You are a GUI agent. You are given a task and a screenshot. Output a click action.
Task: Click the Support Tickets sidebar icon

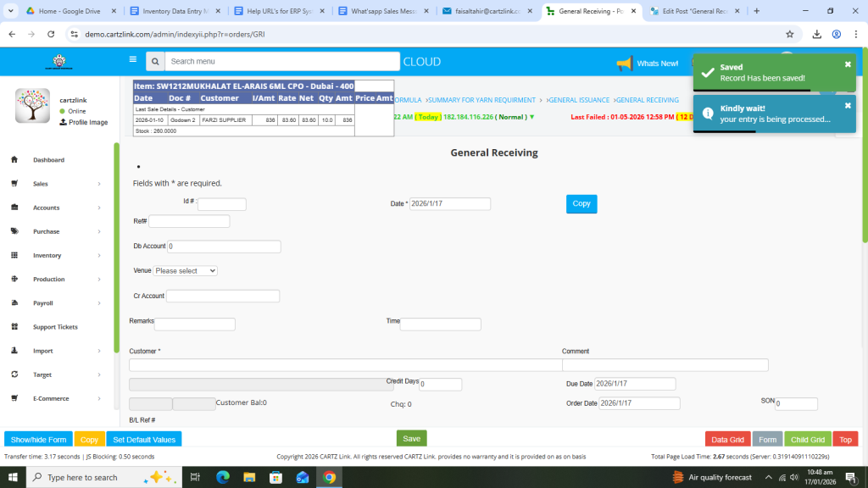click(x=14, y=327)
